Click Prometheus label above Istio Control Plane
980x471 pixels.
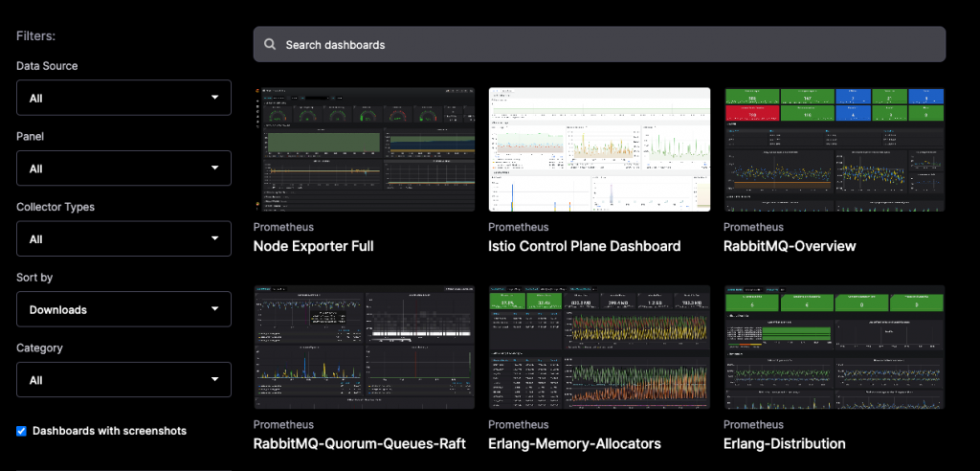coord(518,227)
